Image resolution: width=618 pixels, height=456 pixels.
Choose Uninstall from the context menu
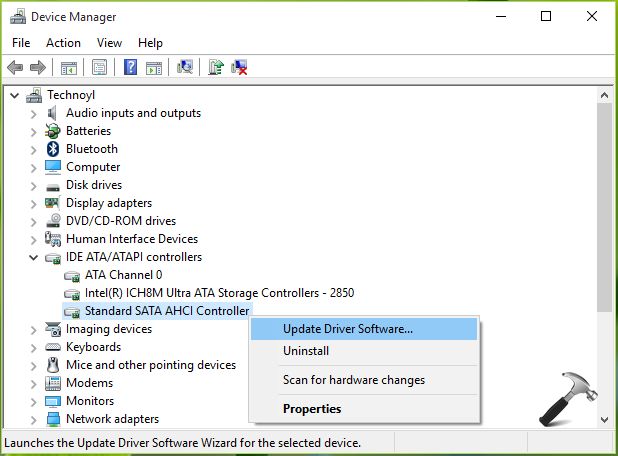[x=364, y=351]
